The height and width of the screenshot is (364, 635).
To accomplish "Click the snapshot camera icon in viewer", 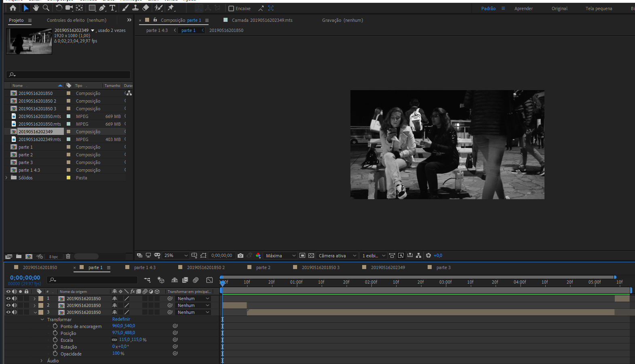I will tap(240, 255).
